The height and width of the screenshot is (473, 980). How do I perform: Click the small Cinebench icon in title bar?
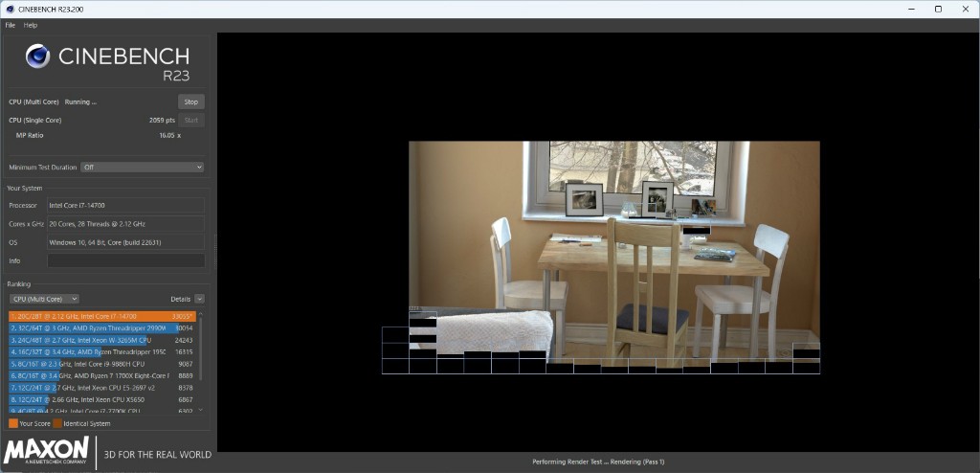tap(9, 9)
